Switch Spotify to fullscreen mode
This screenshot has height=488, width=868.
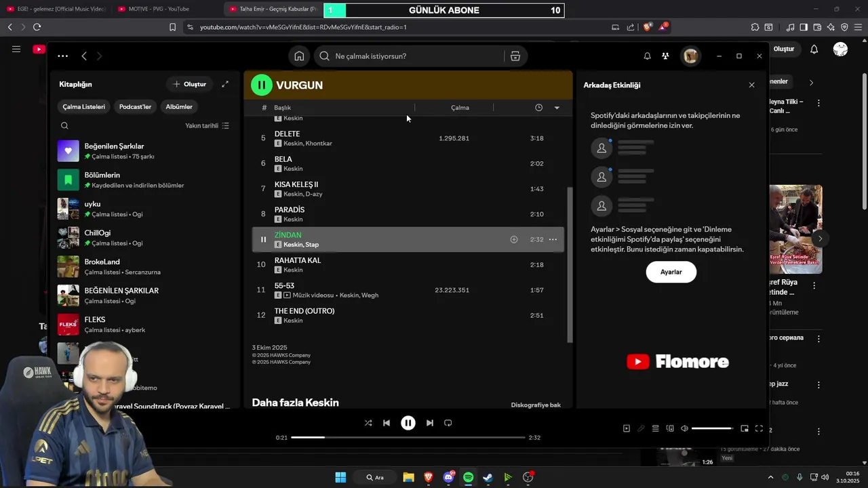point(759,428)
